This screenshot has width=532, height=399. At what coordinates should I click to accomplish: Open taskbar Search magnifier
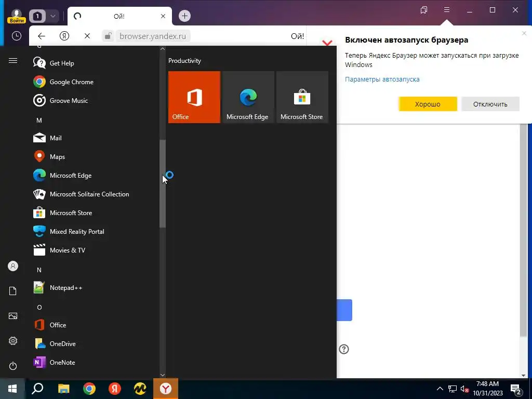tap(37, 389)
